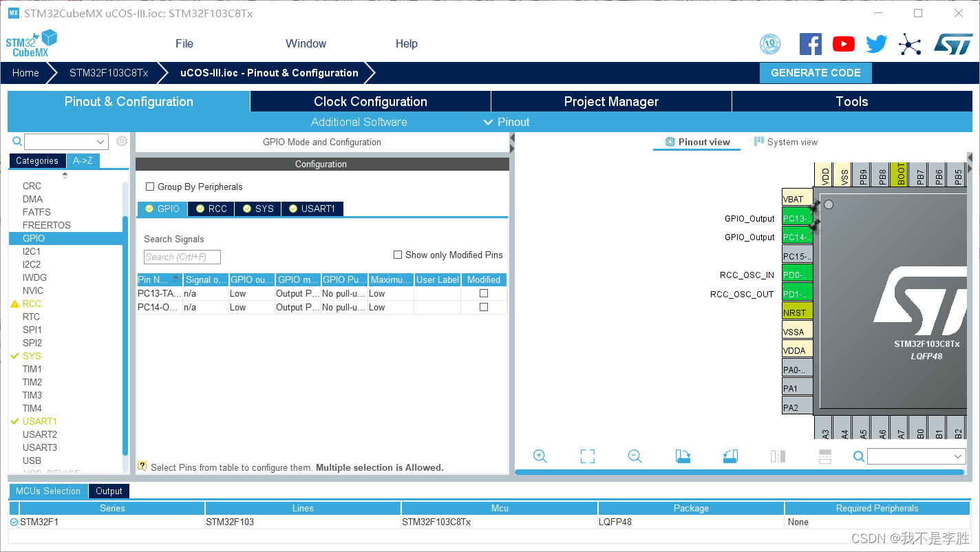980x552 pixels.
Task: Select I2C1 in peripheral list
Action: click(x=32, y=251)
